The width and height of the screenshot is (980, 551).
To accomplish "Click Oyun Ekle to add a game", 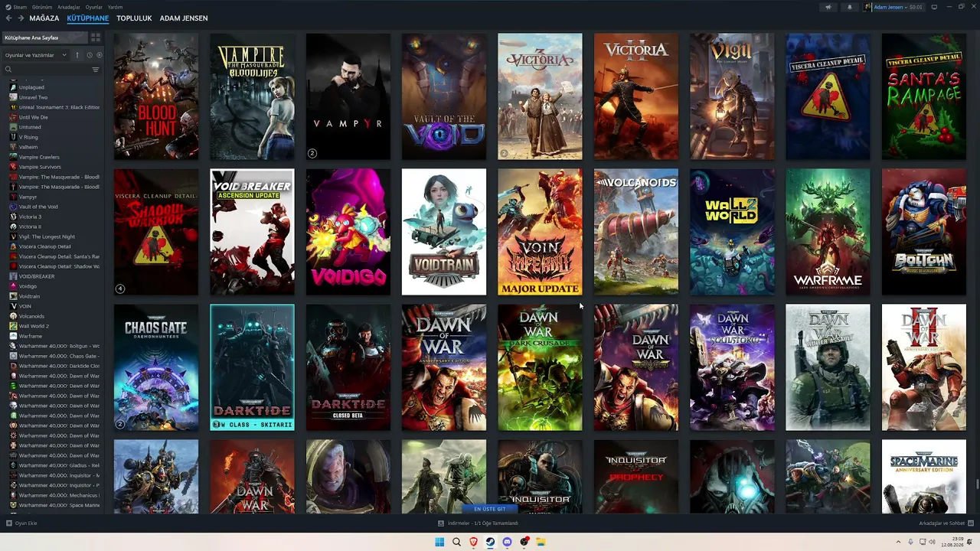I will 21,523.
